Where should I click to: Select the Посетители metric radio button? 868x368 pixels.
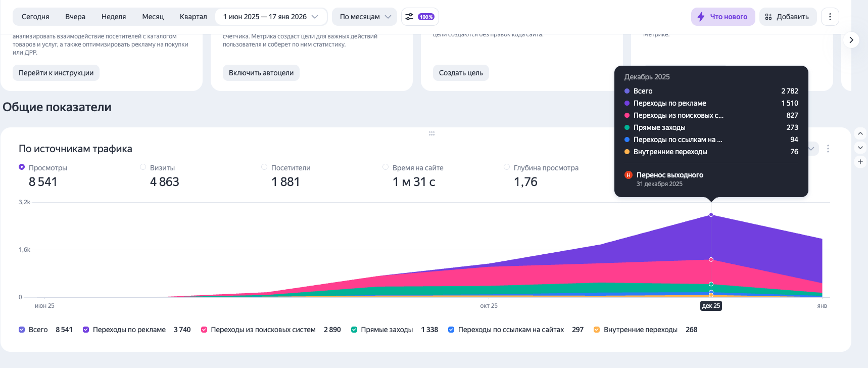[x=264, y=167]
